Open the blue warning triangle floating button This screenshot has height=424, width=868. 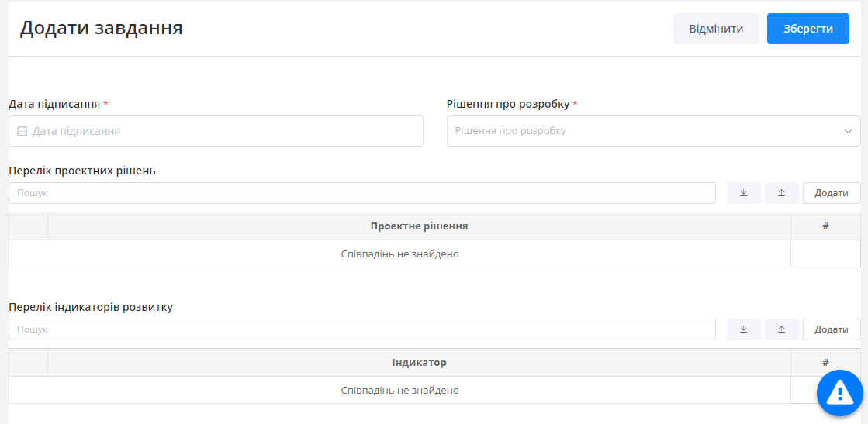tap(839, 393)
